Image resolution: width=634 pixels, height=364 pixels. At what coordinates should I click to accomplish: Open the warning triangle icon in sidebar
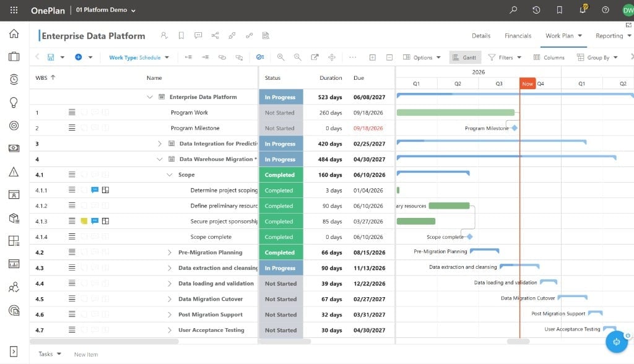pyautogui.click(x=14, y=172)
